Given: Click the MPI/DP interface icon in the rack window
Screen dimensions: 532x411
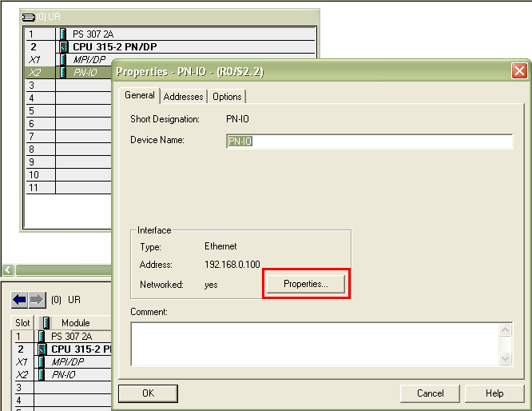Looking at the screenshot, I should coord(63,60).
